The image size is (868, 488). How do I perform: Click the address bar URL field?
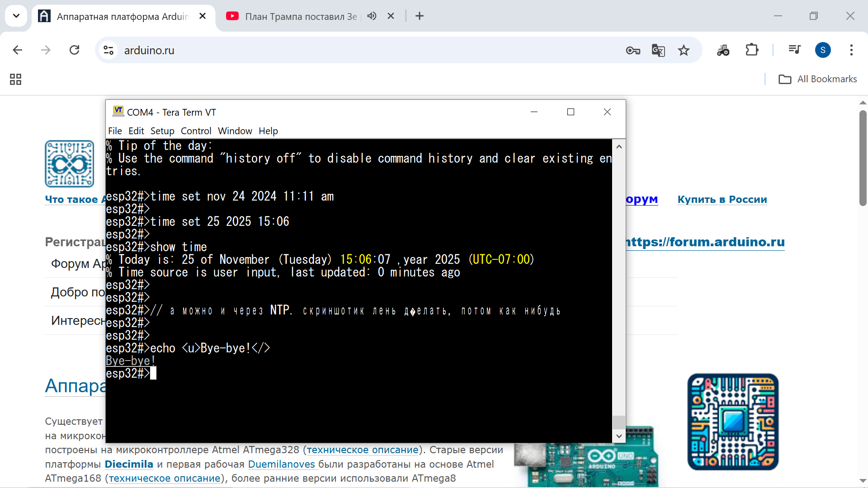[x=362, y=50]
